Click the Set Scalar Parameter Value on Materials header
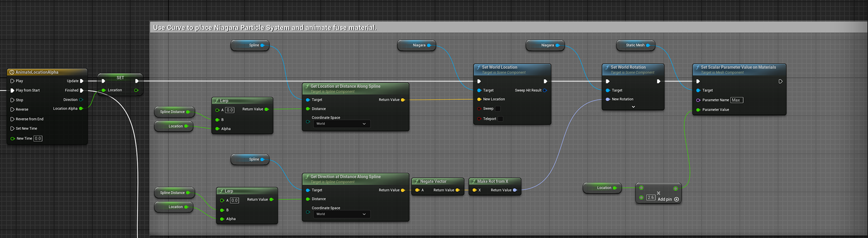The image size is (868, 238). [739, 69]
